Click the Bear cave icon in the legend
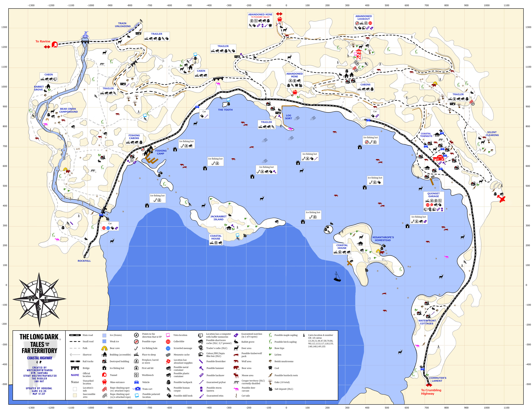The image size is (532, 413). pos(104,348)
